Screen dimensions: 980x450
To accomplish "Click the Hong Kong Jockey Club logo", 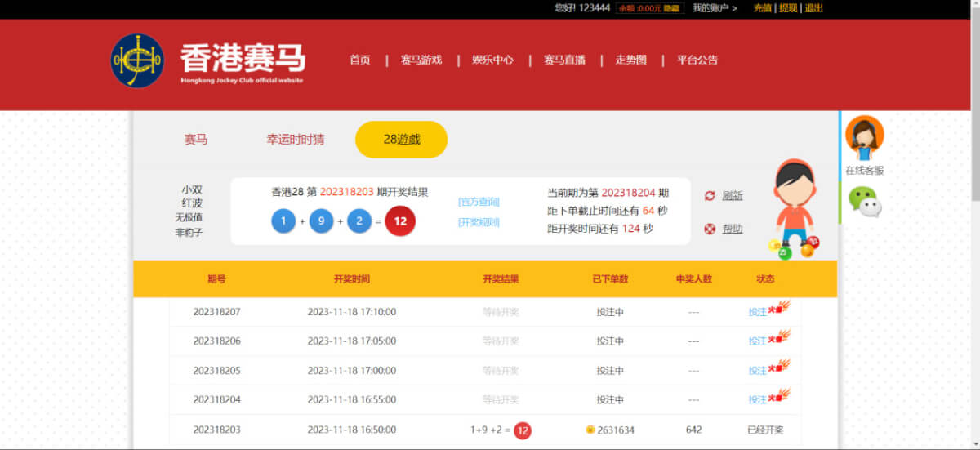I will (x=137, y=60).
